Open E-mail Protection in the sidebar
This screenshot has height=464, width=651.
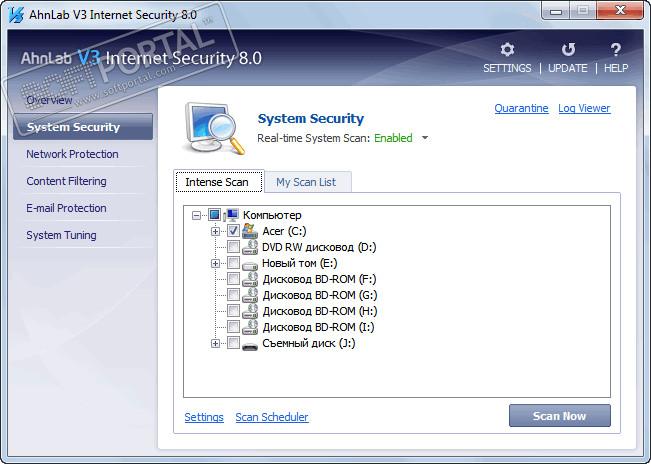pyautogui.click(x=66, y=208)
